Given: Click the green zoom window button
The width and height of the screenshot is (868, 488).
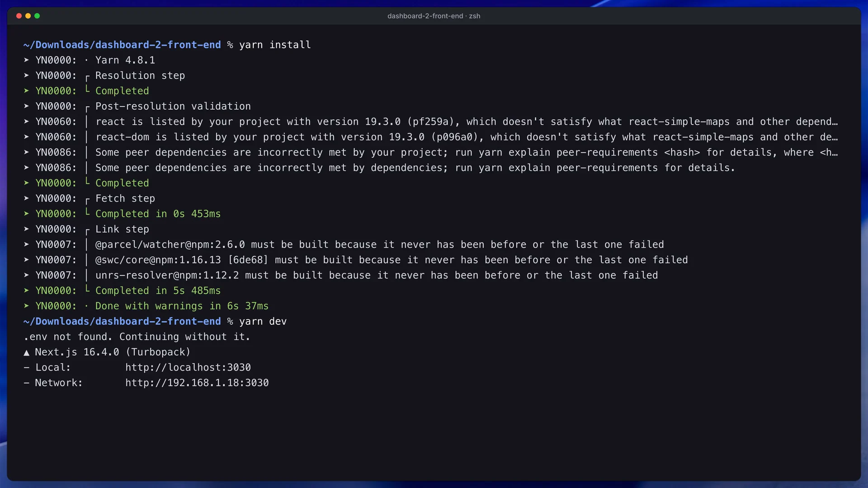Looking at the screenshot, I should 37,16.
